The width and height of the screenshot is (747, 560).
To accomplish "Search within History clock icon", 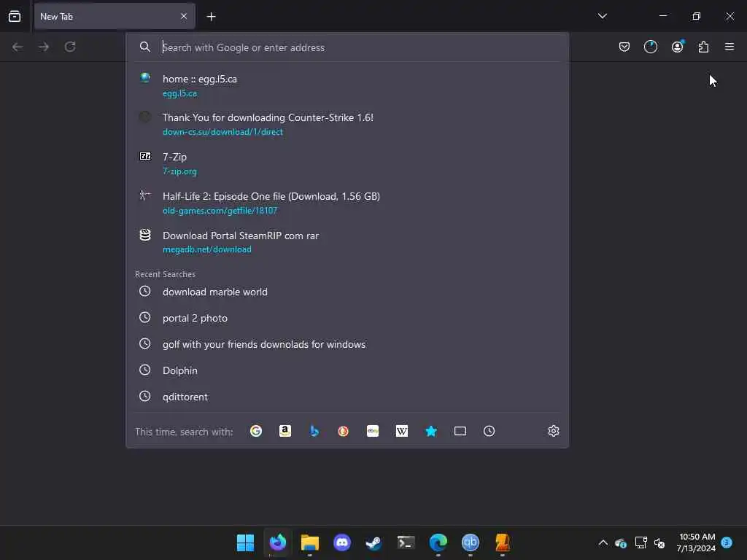I will click(x=489, y=431).
